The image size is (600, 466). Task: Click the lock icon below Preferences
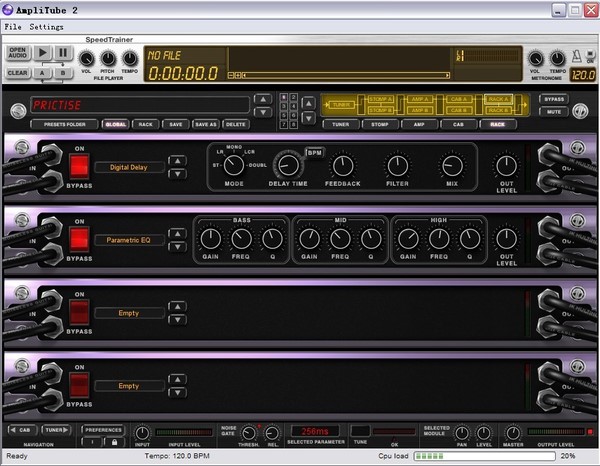click(x=114, y=442)
